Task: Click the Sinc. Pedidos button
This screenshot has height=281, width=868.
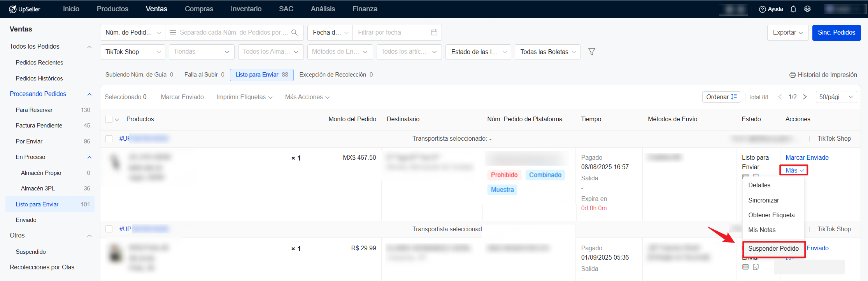Action: click(x=836, y=33)
